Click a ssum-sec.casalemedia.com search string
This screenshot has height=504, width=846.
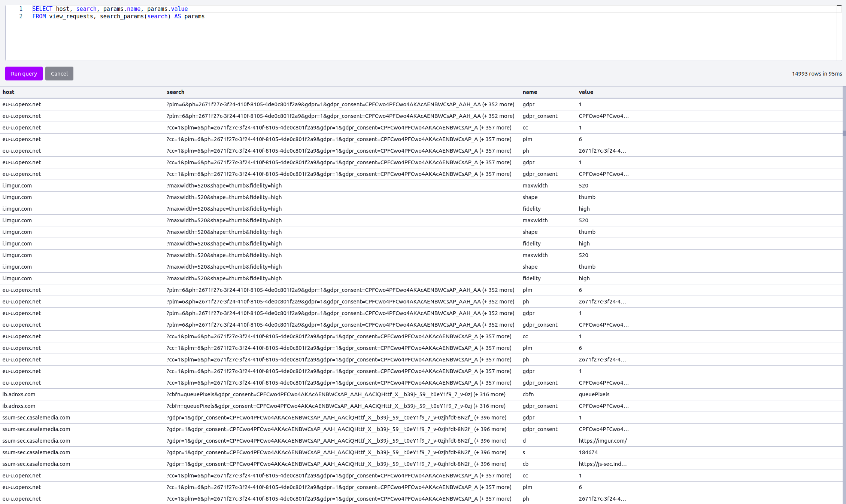pos(336,418)
